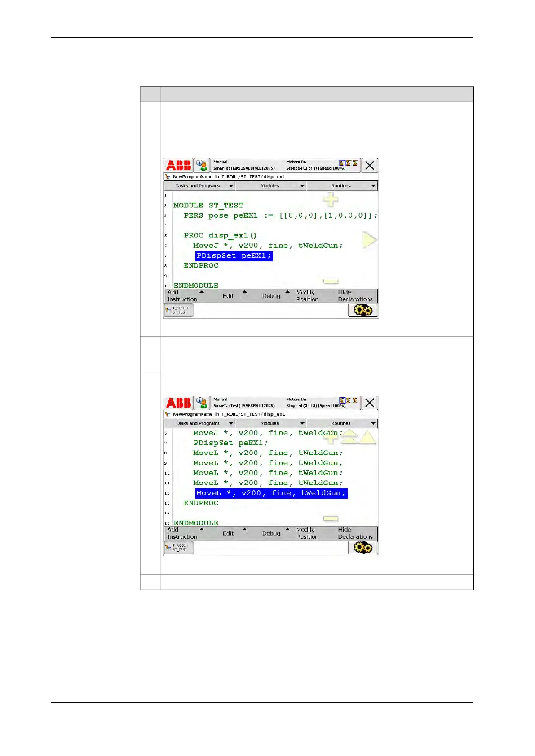Screen dimensions: 535x756
Task: Zoom in with plus icon in MODULE ST_TEST screen
Action: point(331,199)
